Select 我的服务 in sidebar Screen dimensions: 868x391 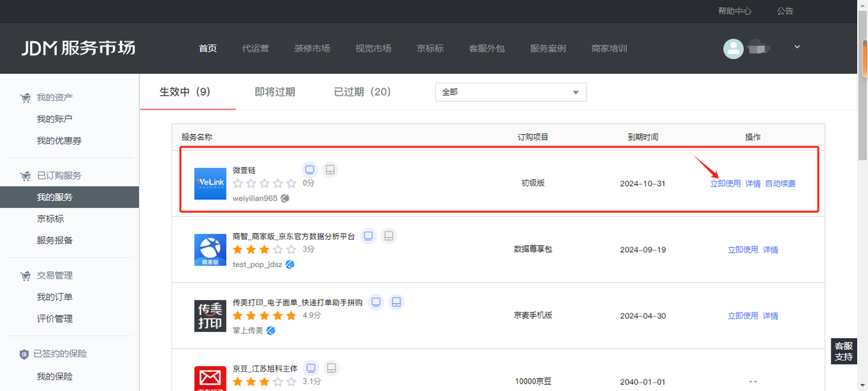click(x=69, y=197)
